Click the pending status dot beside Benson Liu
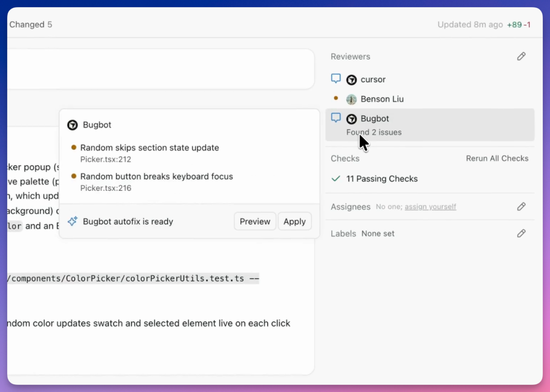Screen dimensions: 550x392 pyautogui.click(x=336, y=98)
